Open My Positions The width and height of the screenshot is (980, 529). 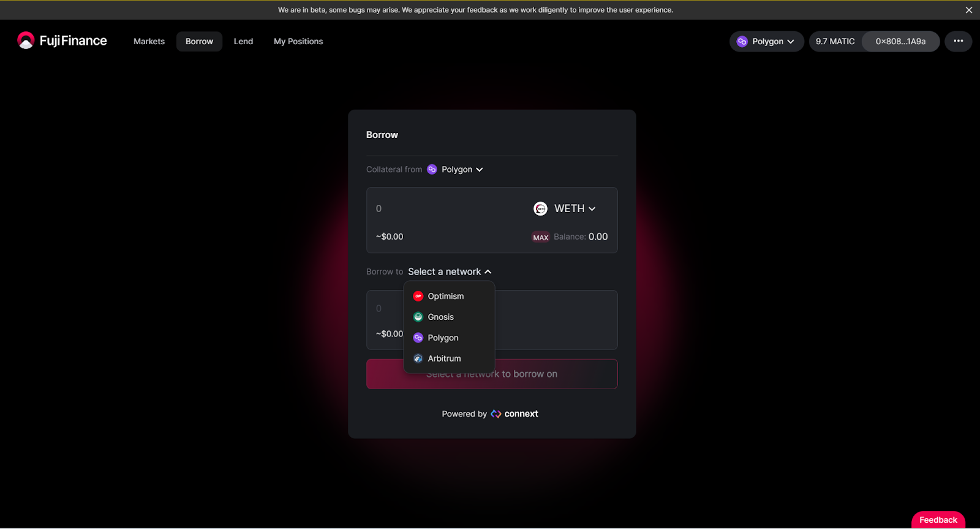(x=298, y=41)
